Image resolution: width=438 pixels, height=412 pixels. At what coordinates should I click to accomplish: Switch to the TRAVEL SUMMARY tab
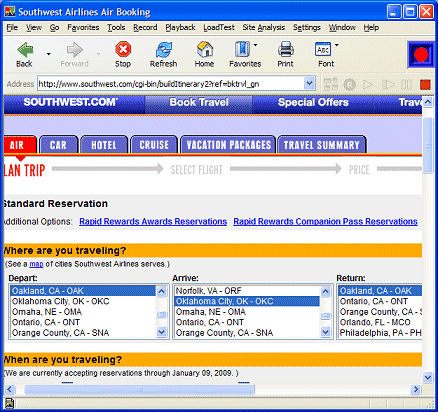[x=322, y=145]
